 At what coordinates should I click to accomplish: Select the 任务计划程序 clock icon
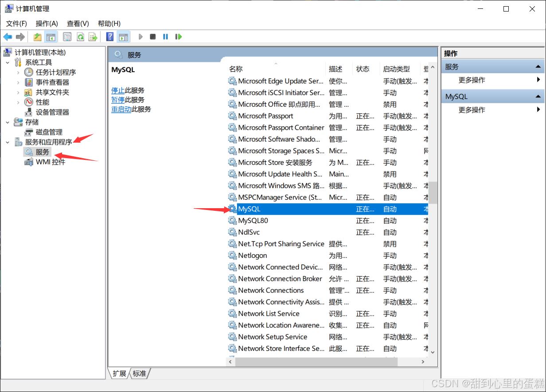coord(29,72)
